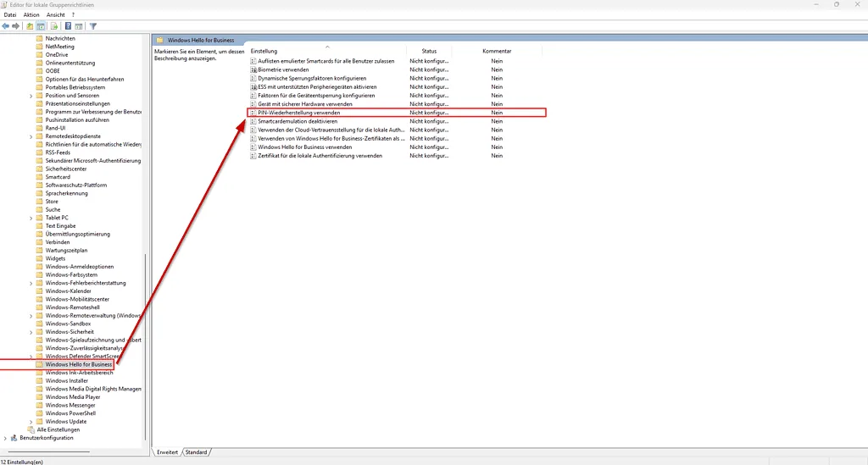Click the folder icon beside OneDrive

tap(39, 55)
